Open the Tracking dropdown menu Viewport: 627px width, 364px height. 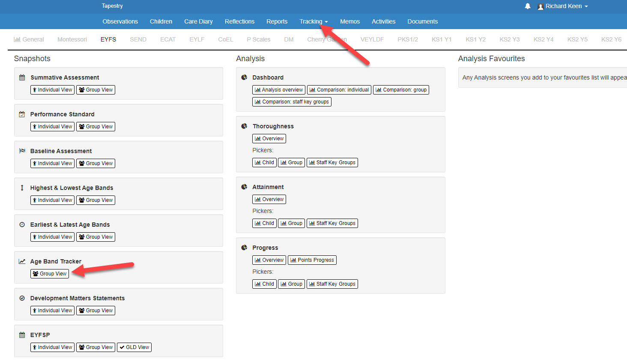[x=313, y=21]
